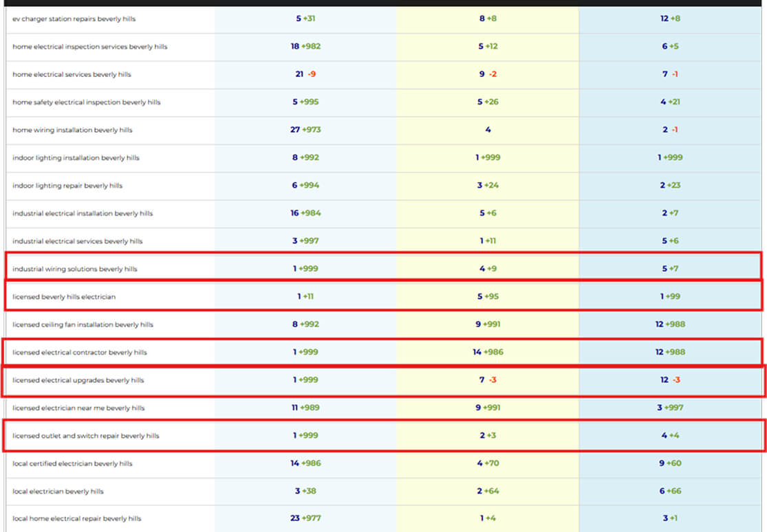This screenshot has width=767, height=532.
Task: Click the '9 +60' ranking cell
Action: point(670,463)
